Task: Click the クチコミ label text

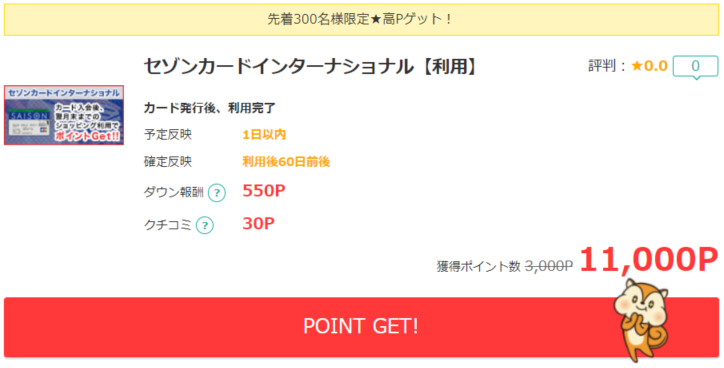Action: (x=168, y=225)
